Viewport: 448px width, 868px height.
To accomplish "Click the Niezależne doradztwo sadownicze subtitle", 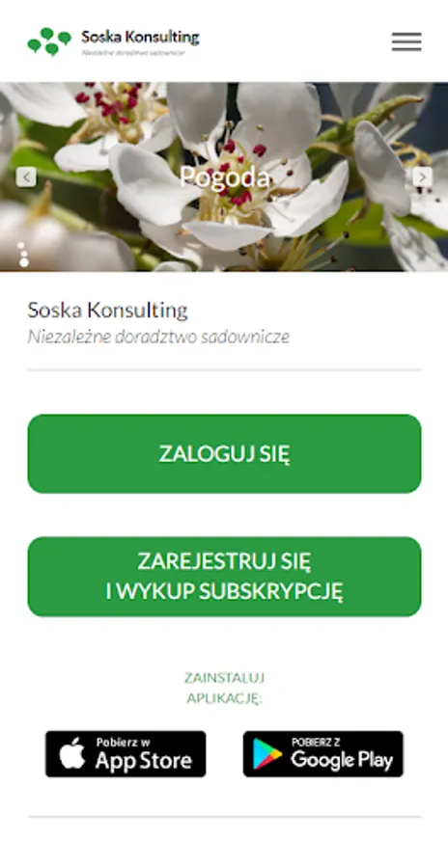I will point(158,337).
